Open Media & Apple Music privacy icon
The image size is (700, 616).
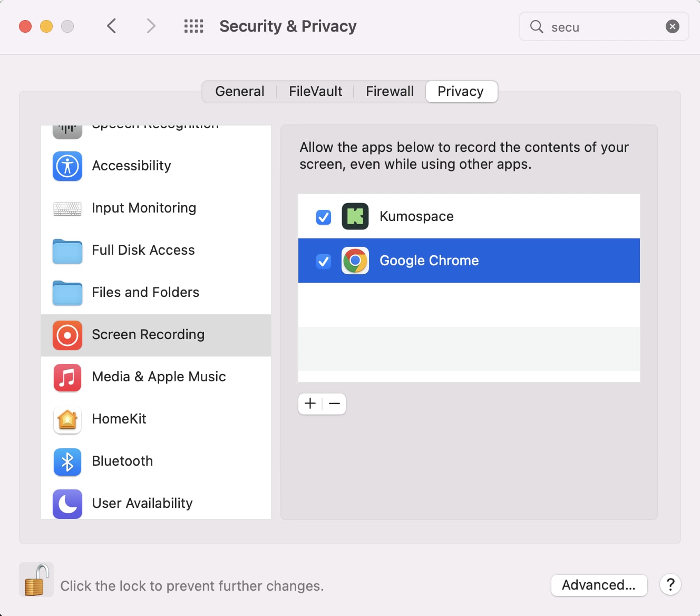[67, 378]
